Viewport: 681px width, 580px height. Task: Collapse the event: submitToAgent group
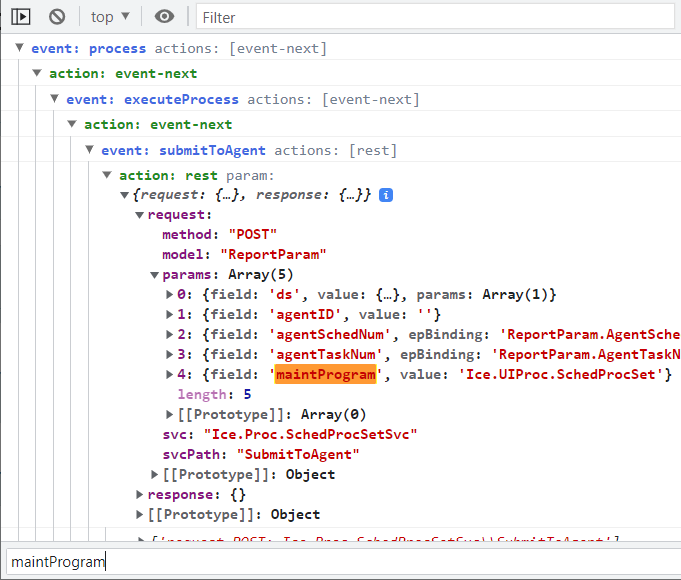click(x=90, y=150)
